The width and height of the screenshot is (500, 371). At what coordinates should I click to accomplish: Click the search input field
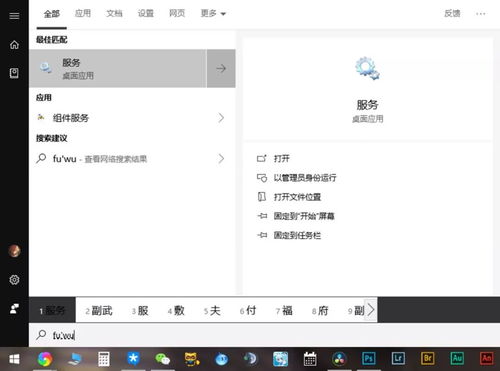[263, 335]
